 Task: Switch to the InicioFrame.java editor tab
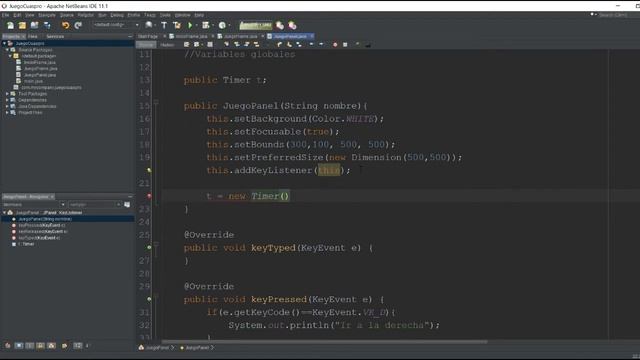point(191,36)
